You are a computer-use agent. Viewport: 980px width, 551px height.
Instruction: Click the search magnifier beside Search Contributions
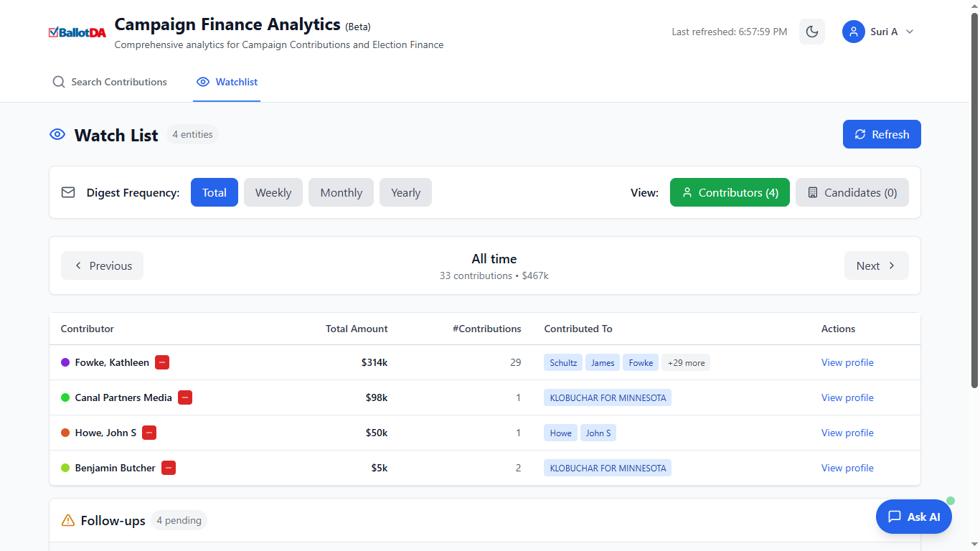tap(58, 82)
